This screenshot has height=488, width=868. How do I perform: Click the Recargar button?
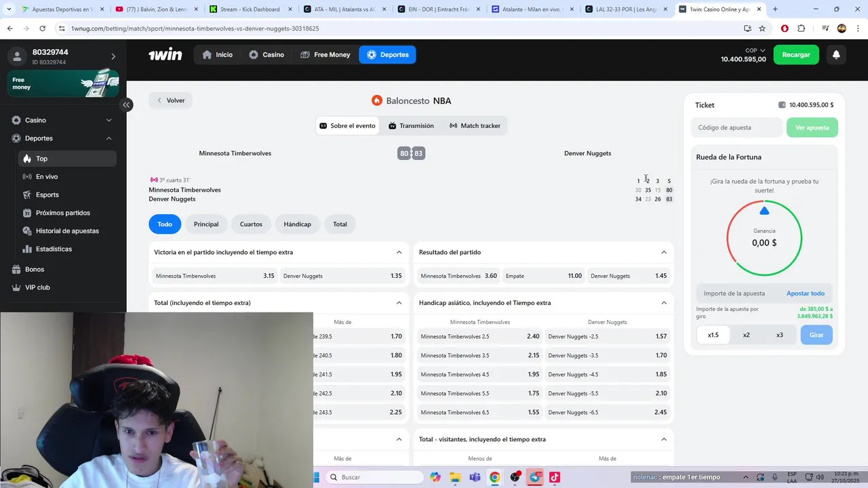point(796,55)
